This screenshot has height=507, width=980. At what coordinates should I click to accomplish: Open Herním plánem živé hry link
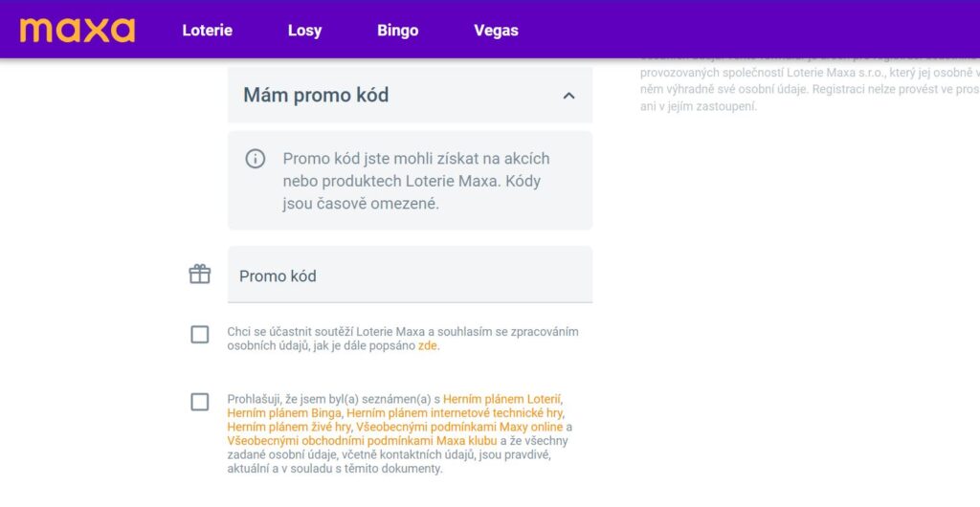click(289, 427)
